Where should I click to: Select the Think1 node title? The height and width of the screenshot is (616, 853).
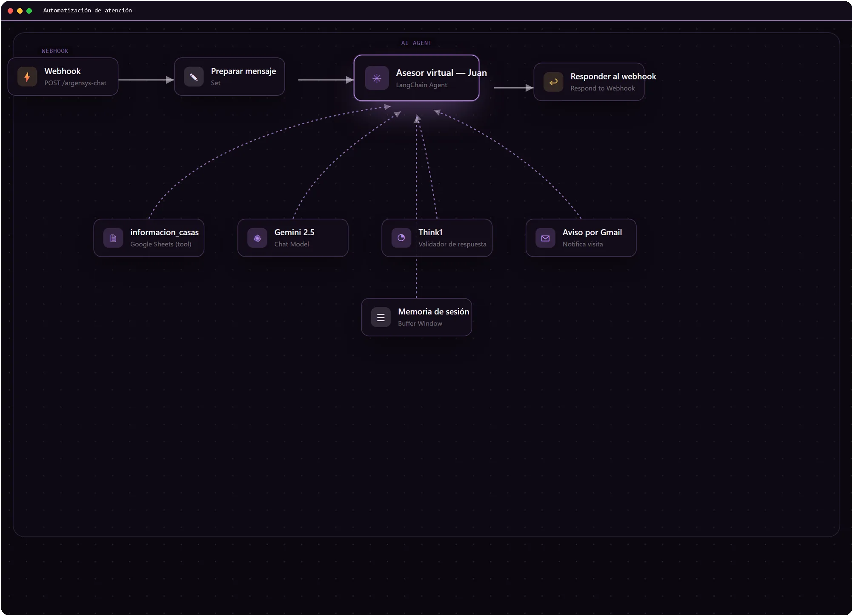[x=430, y=232]
